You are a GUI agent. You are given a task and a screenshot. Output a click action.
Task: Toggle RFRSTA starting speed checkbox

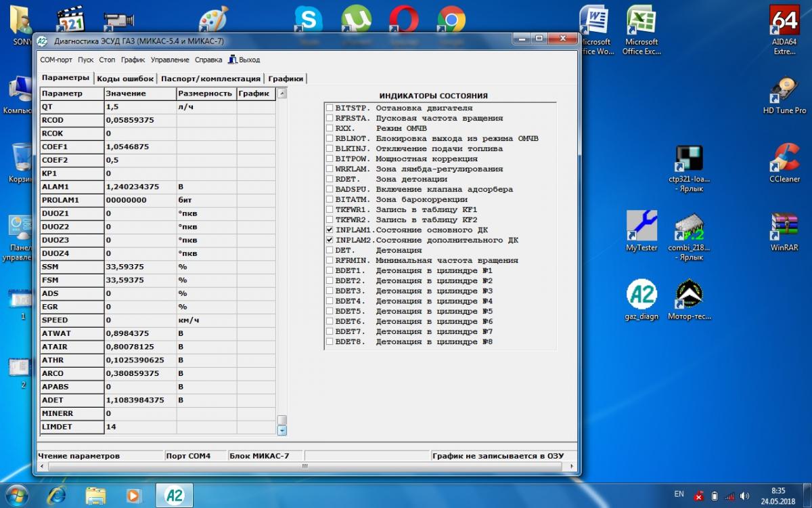coord(330,118)
